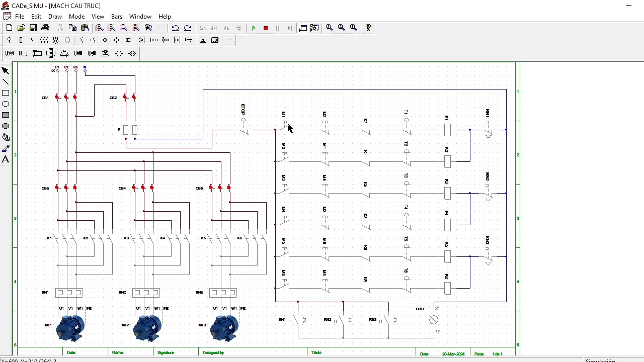Click the MT3 motor symbol
644x362 pixels.
pos(224,327)
